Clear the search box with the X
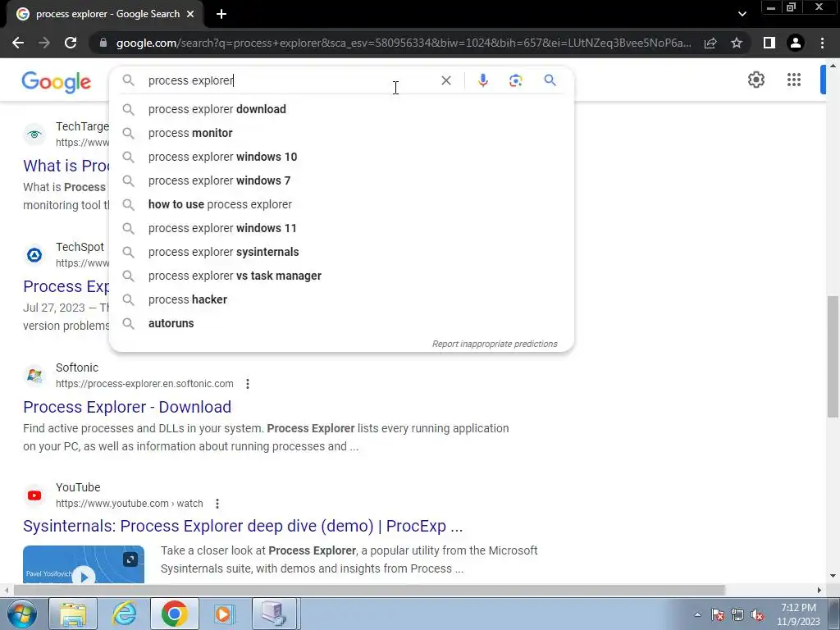The image size is (840, 630). (x=445, y=80)
